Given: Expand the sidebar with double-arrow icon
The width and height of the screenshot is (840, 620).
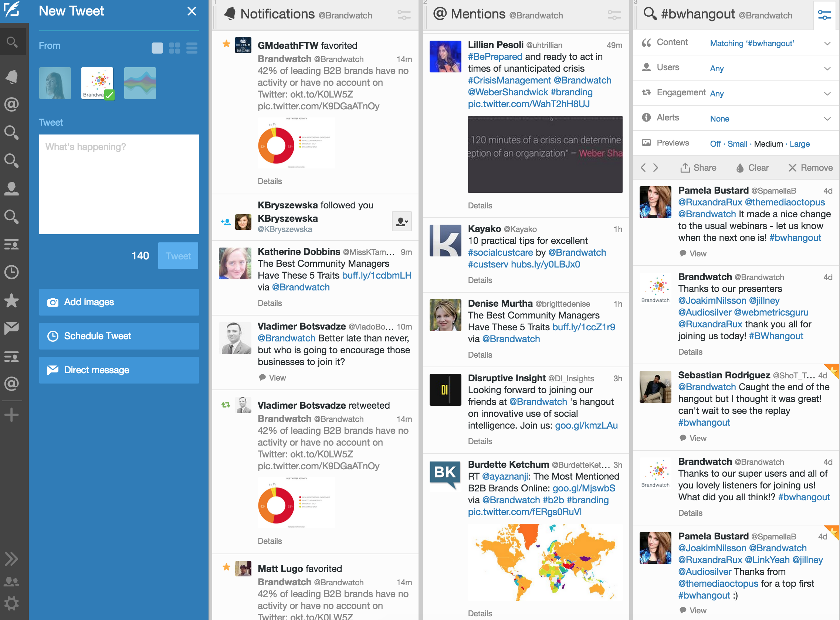Looking at the screenshot, I should (x=11, y=559).
